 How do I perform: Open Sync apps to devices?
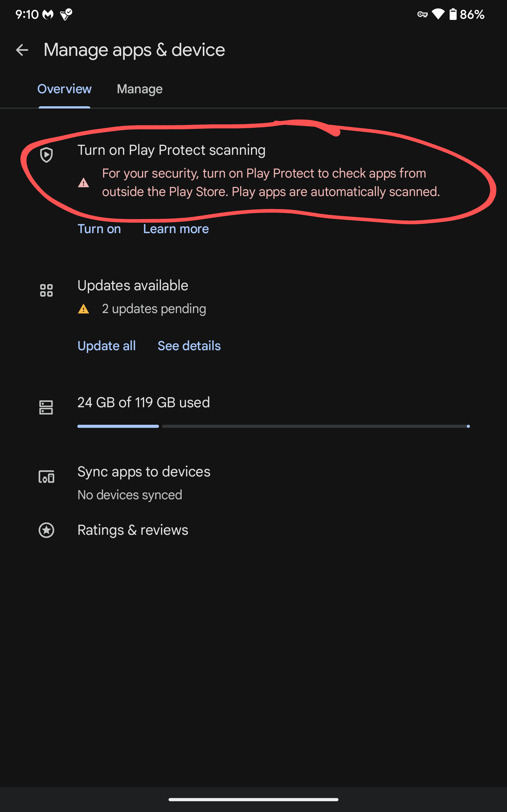coord(144,472)
